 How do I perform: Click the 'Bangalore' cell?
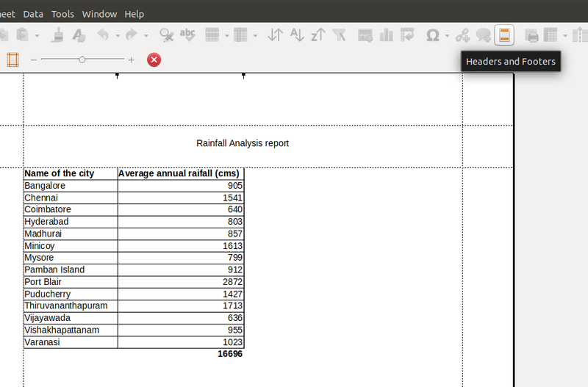(x=71, y=186)
